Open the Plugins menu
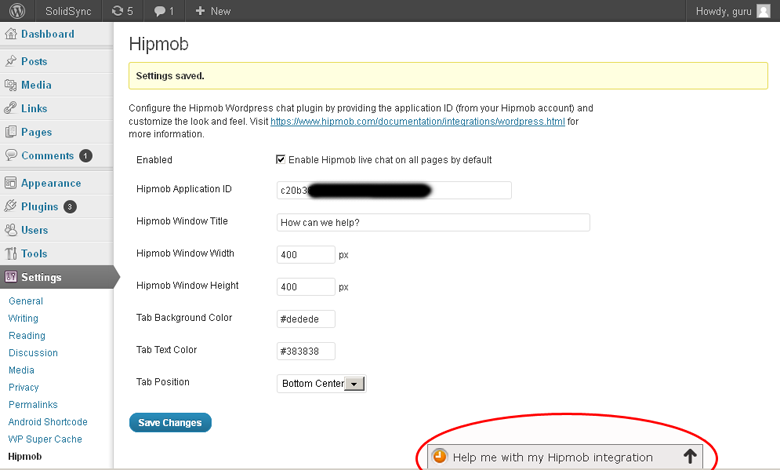This screenshot has width=780, height=470. point(40,206)
